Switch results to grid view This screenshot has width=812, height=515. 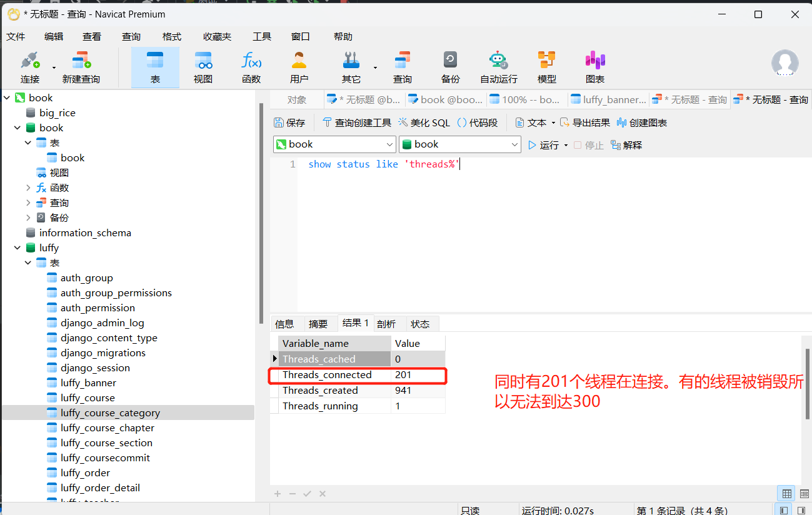[x=786, y=493]
